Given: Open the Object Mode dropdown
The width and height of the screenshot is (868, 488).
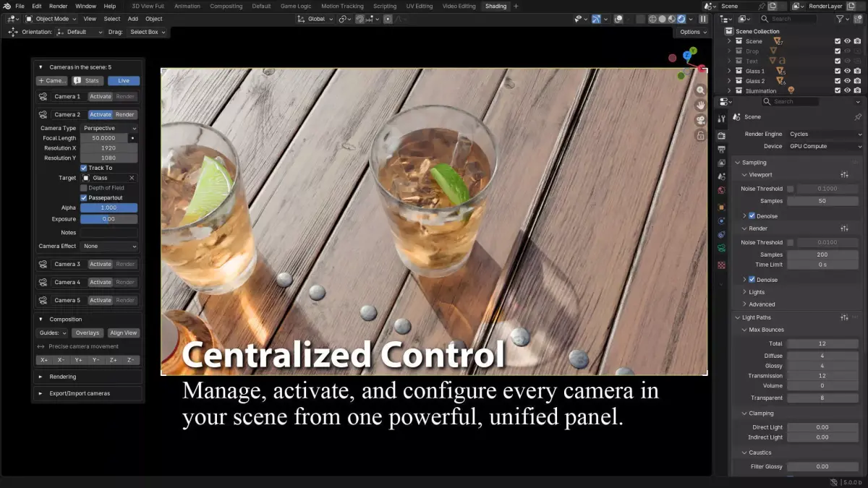Looking at the screenshot, I should click(51, 19).
